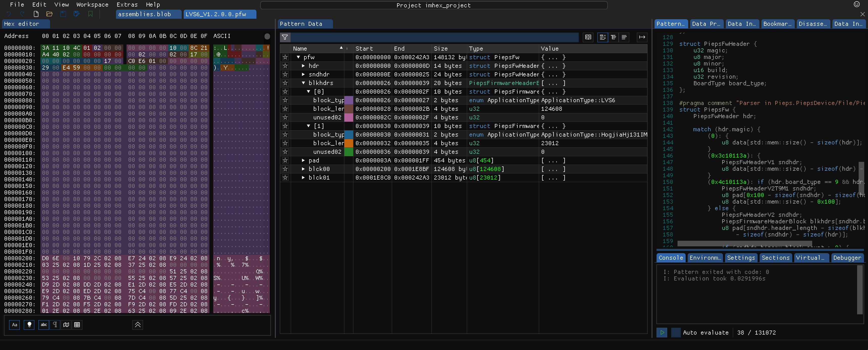Toggle uppercase hex 'Aa' button
Screen dimensions: 868x350
pyautogui.click(x=14, y=325)
